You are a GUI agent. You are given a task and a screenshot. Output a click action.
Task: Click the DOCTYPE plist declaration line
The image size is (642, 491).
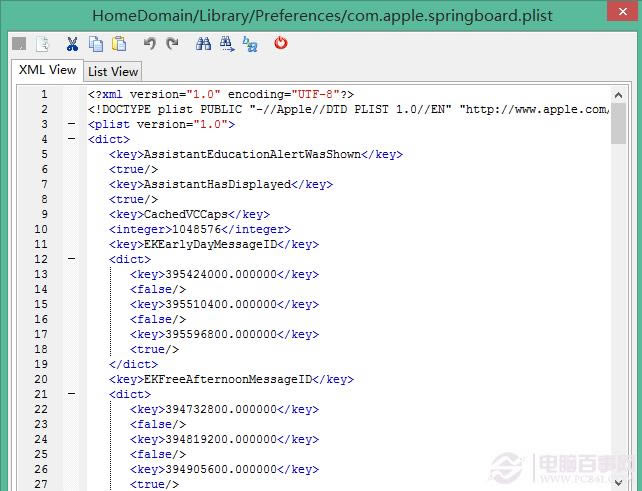(x=348, y=109)
